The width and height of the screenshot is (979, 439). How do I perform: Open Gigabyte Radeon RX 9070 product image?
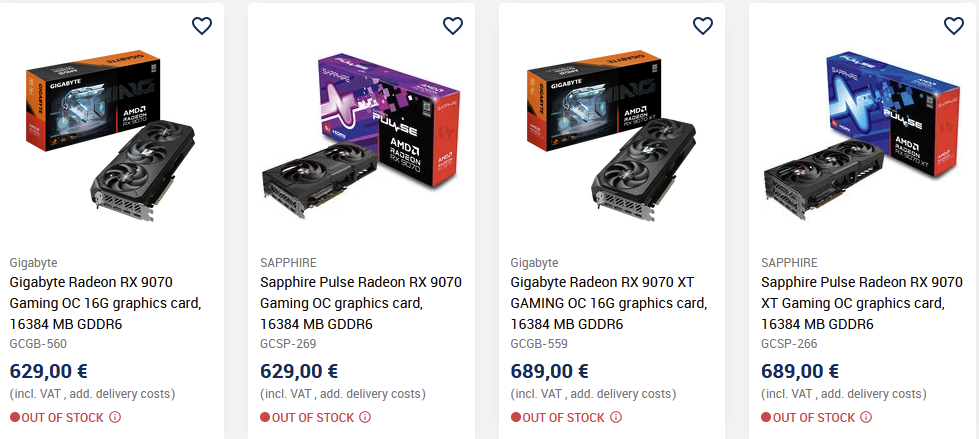pos(111,140)
